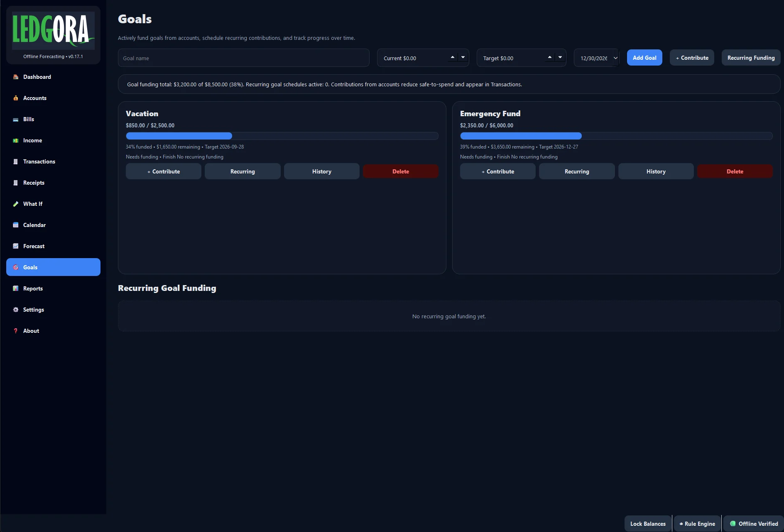
Task: Click the Bills card icon
Action: click(16, 119)
